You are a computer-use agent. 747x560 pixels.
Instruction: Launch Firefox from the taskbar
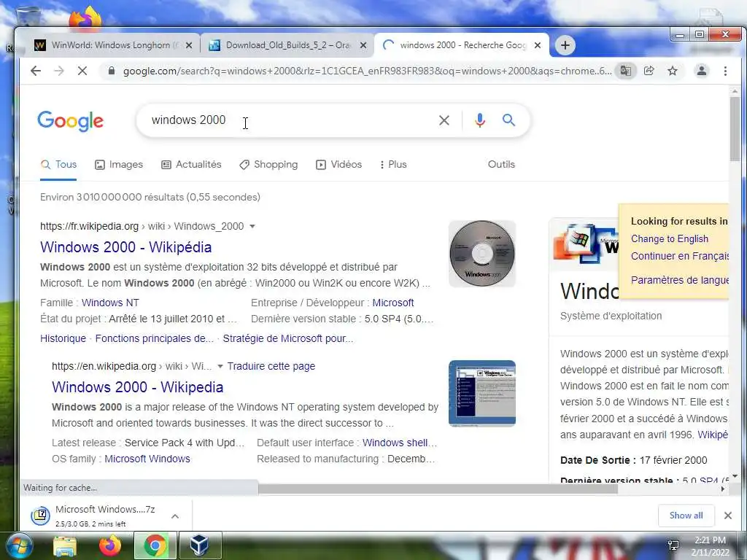pyautogui.click(x=110, y=546)
